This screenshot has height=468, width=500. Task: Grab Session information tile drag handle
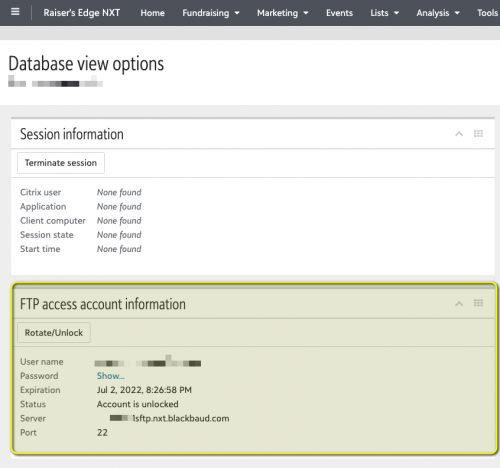point(478,134)
